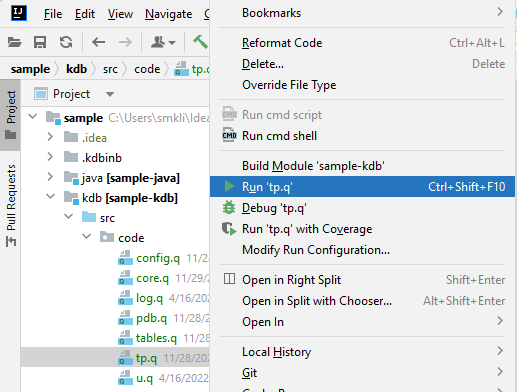Expand the java [sample-java] module
The width and height of the screenshot is (517, 392).
tap(50, 177)
